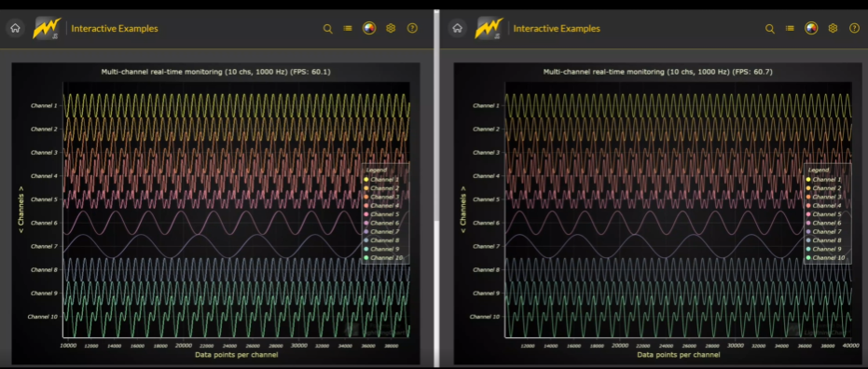Click the LightningChart JS logo in left window
Viewport: 868px width, 369px height.
(47, 28)
